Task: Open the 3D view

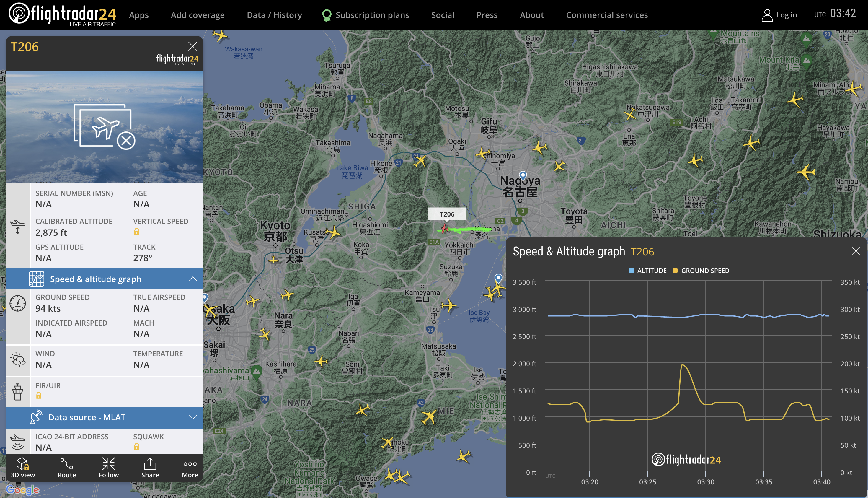Action: [x=22, y=468]
